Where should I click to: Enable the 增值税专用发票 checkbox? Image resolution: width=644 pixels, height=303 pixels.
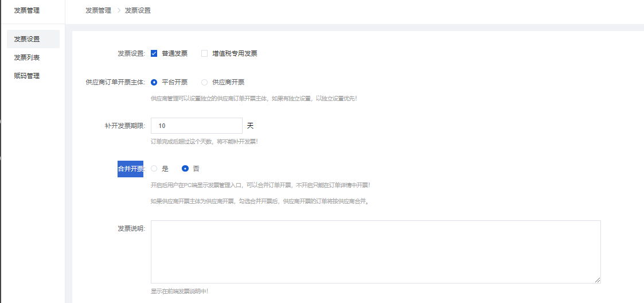(x=204, y=53)
